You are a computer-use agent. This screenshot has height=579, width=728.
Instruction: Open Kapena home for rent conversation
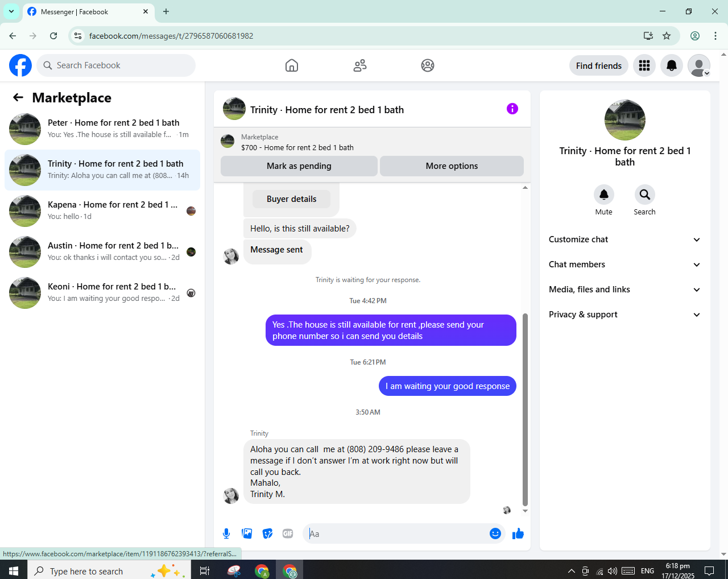[102, 211]
